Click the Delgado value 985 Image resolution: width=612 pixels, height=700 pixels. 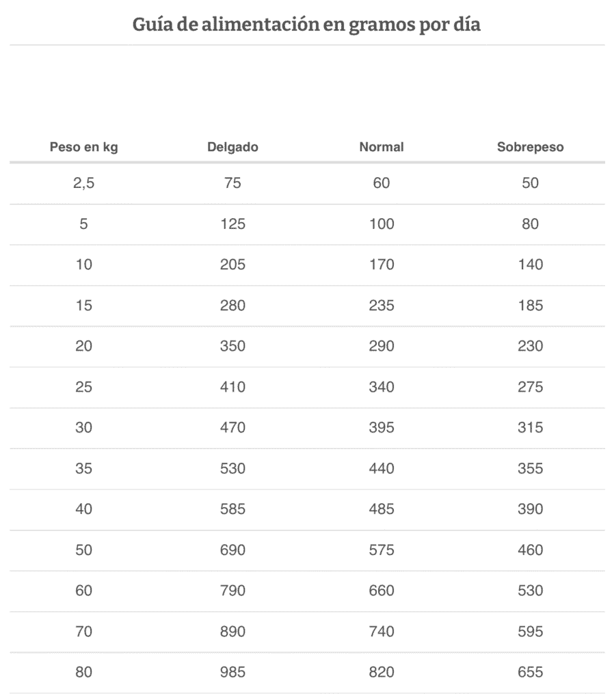pyautogui.click(x=232, y=672)
